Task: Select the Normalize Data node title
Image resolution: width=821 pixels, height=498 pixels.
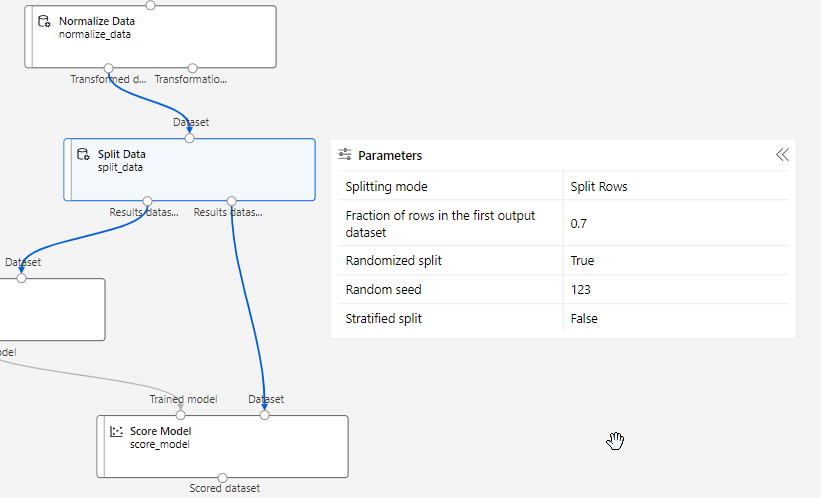Action: (97, 21)
